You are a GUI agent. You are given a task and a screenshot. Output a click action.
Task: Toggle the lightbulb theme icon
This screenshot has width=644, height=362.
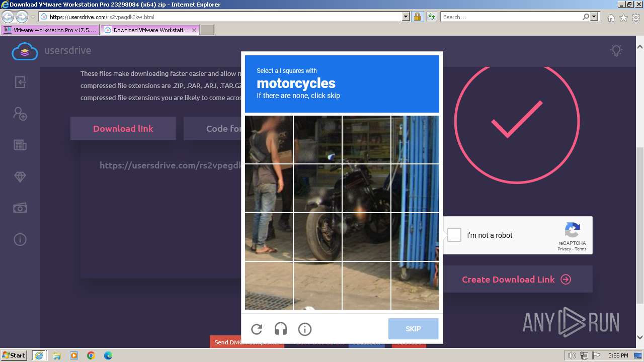pos(616,50)
